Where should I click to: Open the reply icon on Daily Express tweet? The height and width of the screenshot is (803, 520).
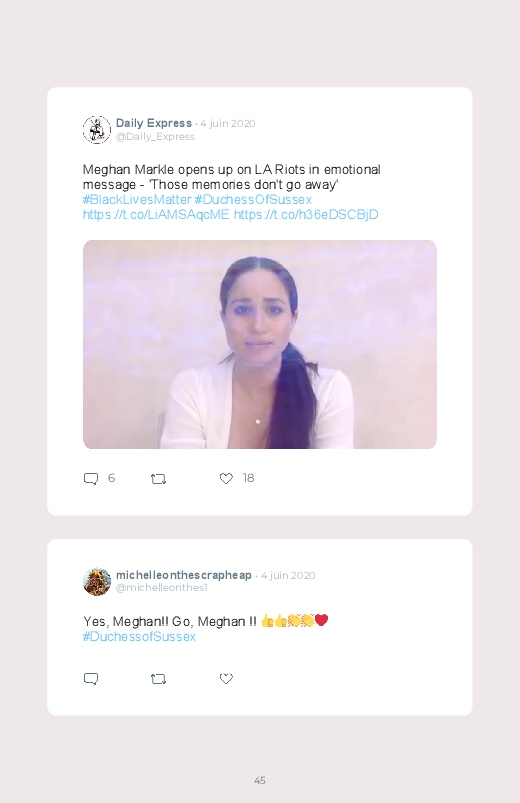click(91, 479)
